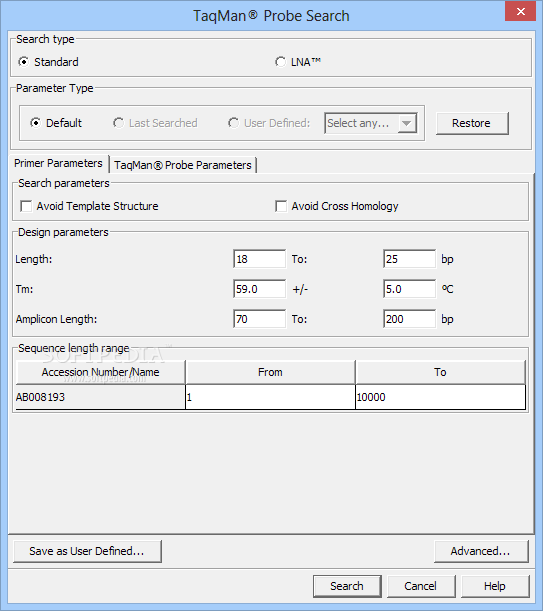This screenshot has height=611, width=543.
Task: Open the Select any dropdown
Action: coord(370,124)
